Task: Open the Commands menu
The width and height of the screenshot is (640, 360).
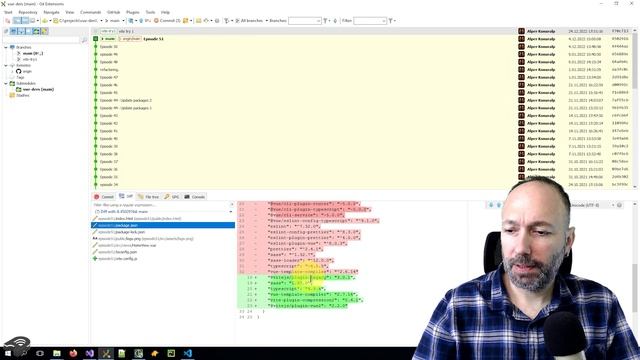Action: click(90, 12)
